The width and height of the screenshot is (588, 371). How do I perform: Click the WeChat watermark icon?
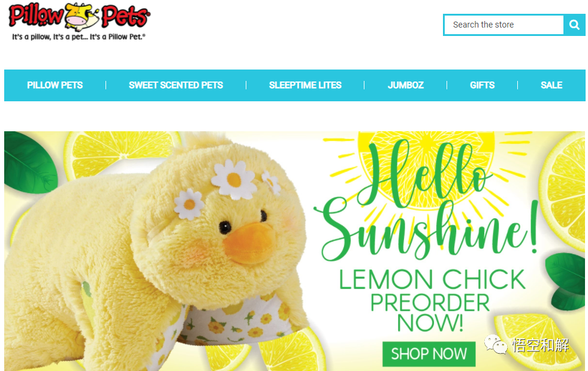[x=495, y=344]
